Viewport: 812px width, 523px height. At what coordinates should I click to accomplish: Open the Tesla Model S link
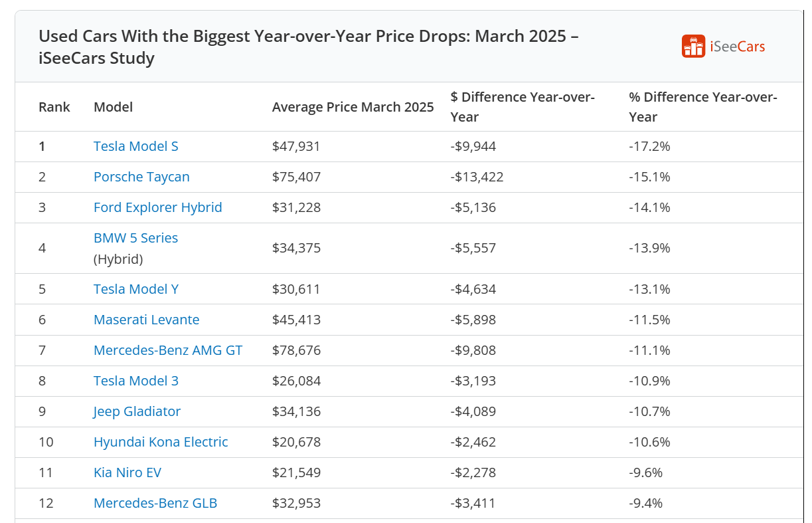coord(136,146)
